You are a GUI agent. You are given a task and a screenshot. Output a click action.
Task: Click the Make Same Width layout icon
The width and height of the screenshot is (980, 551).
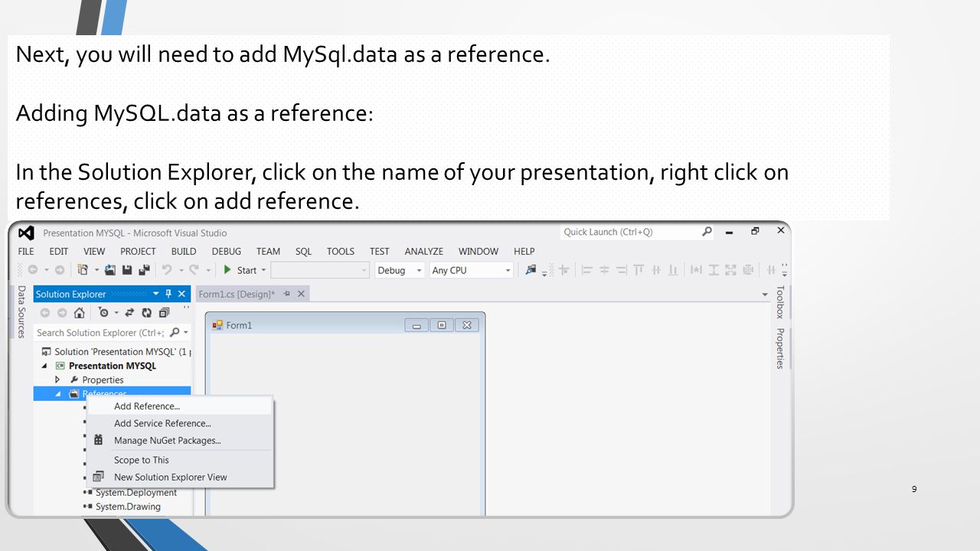tap(696, 270)
